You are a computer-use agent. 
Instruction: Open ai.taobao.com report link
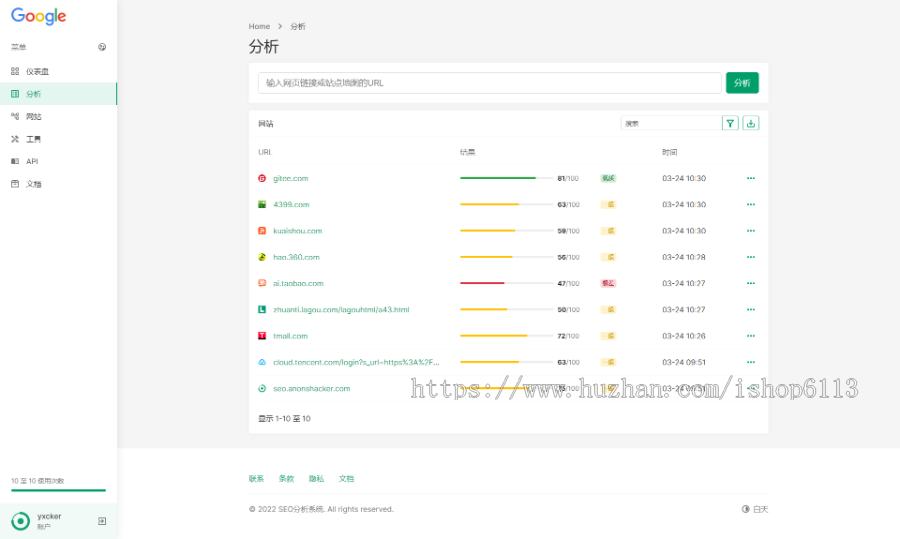[x=298, y=284]
